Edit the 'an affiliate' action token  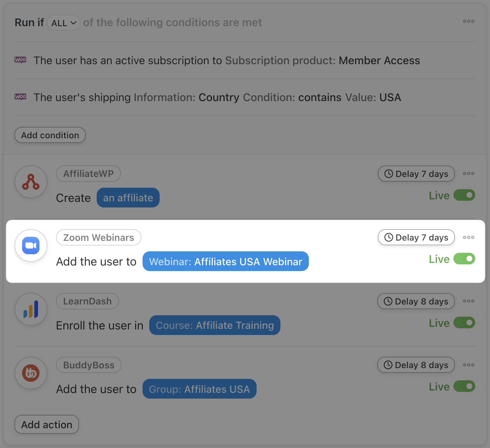click(128, 198)
